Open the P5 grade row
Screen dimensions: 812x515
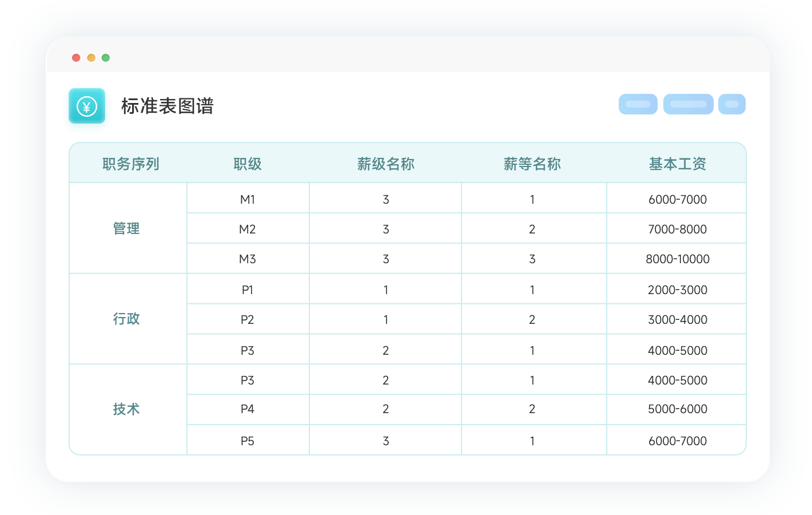248,441
